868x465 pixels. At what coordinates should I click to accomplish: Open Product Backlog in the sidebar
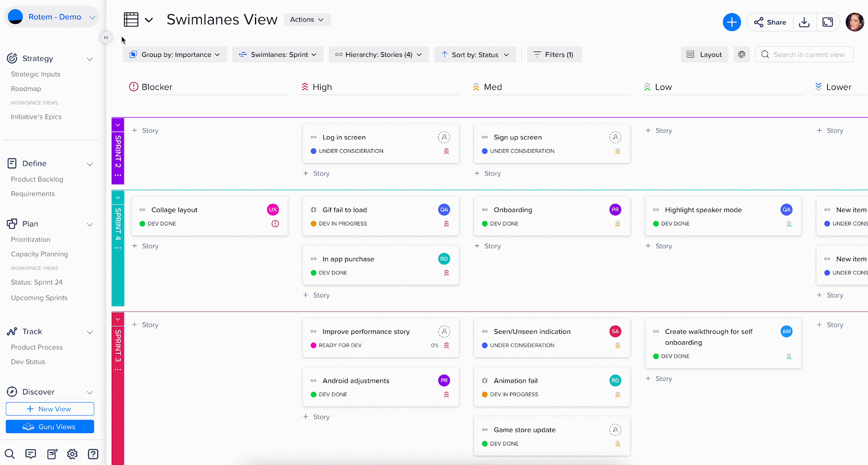coord(37,179)
